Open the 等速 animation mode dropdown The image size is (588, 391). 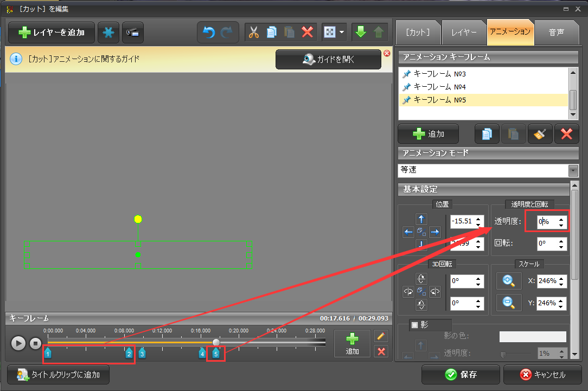click(573, 170)
